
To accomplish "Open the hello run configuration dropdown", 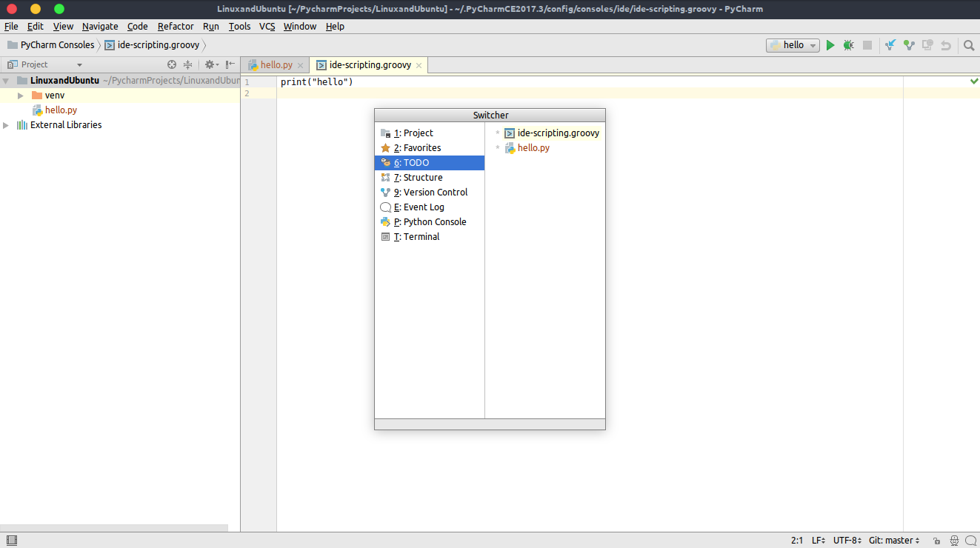I will (813, 45).
